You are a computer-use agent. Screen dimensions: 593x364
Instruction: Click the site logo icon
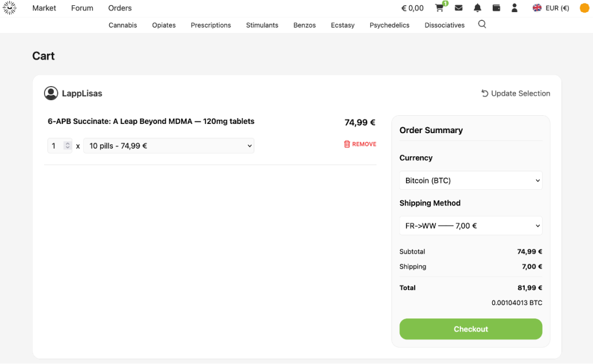click(x=9, y=8)
